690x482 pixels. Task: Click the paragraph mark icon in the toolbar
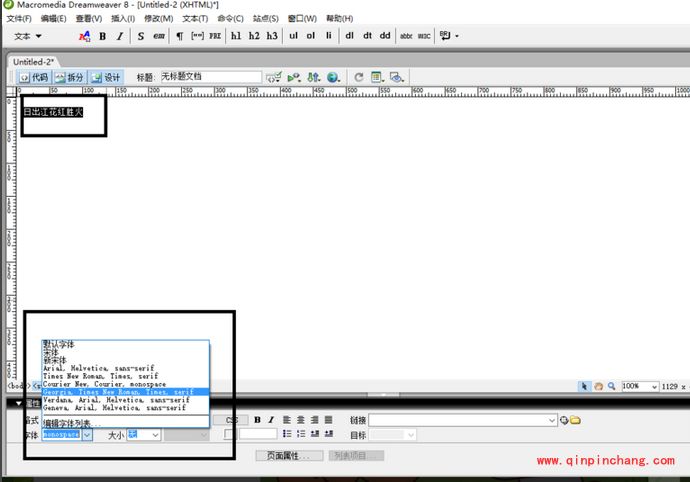180,36
